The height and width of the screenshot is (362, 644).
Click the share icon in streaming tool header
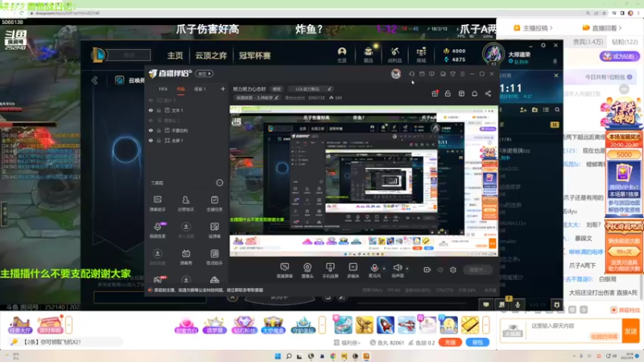pos(488,93)
